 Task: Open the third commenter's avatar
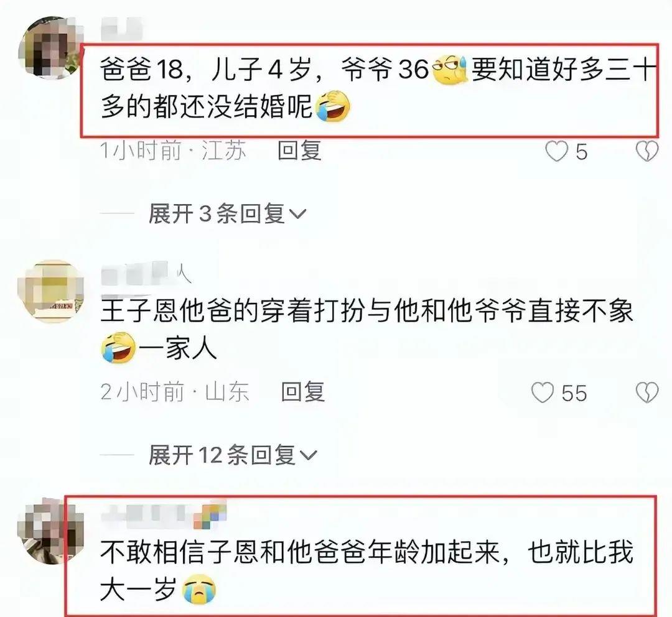[x=49, y=532]
